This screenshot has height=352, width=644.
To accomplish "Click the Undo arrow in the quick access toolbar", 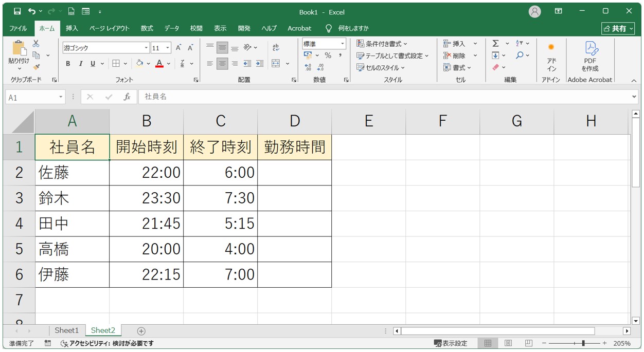I will 32,11.
